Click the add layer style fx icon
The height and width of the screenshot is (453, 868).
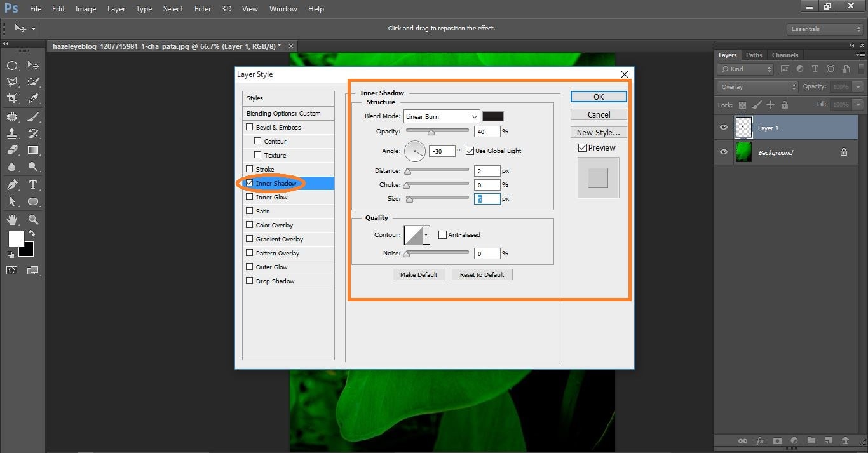760,441
